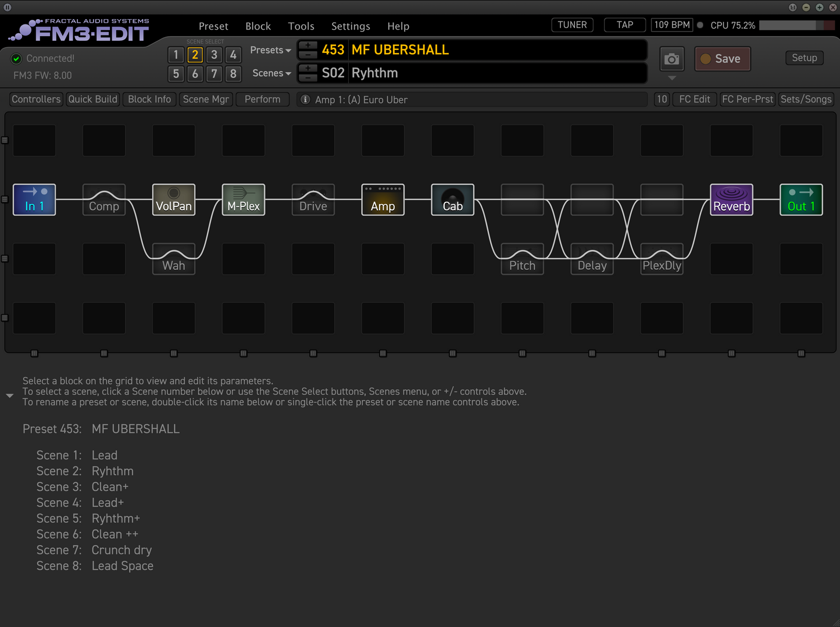Click TAP tempo button
This screenshot has width=840, height=627.
point(625,25)
